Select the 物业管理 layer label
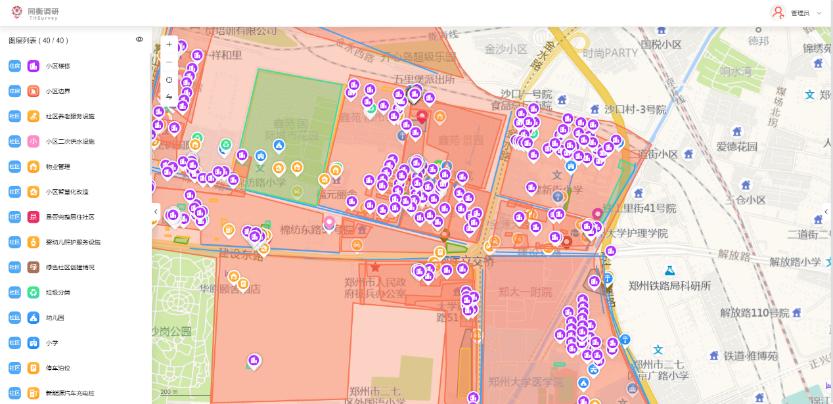The image size is (833, 404). click(58, 167)
